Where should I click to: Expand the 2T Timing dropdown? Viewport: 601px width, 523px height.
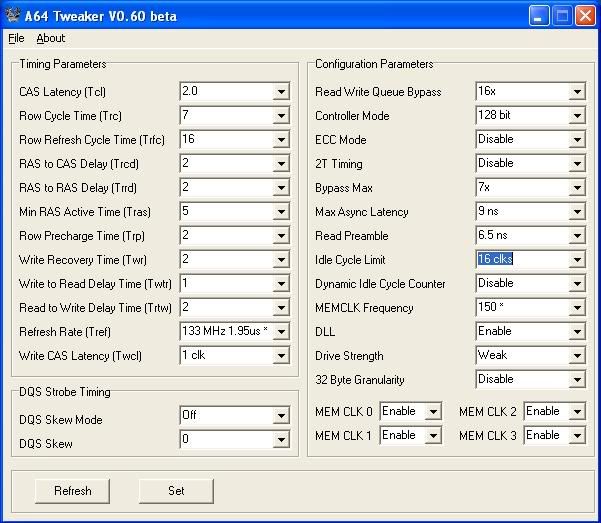click(x=577, y=164)
